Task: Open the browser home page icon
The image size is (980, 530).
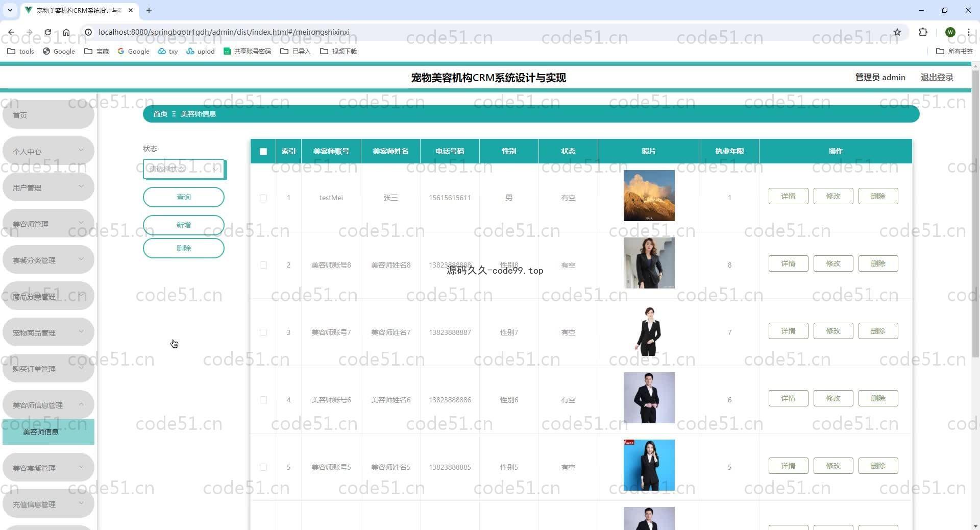Action: click(x=66, y=32)
